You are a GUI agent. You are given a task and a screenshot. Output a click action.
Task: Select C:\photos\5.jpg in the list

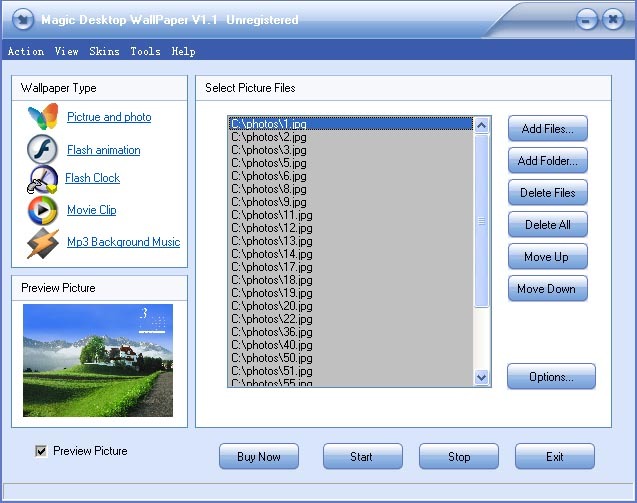351,163
